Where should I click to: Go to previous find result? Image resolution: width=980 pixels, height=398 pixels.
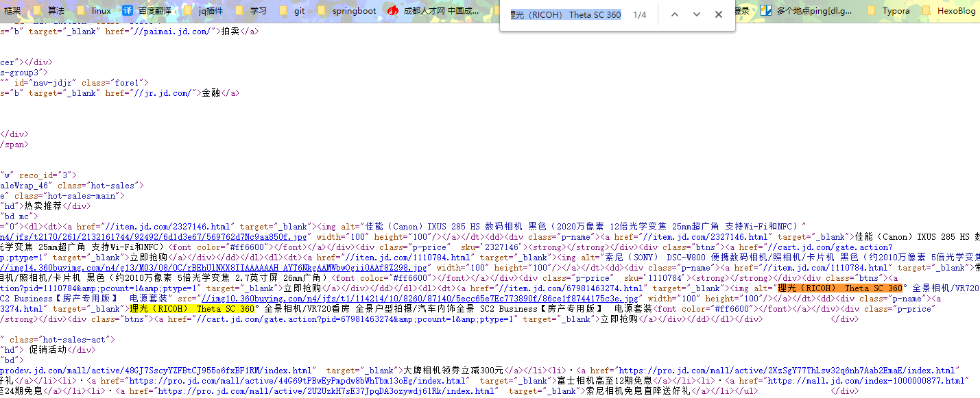674,14
